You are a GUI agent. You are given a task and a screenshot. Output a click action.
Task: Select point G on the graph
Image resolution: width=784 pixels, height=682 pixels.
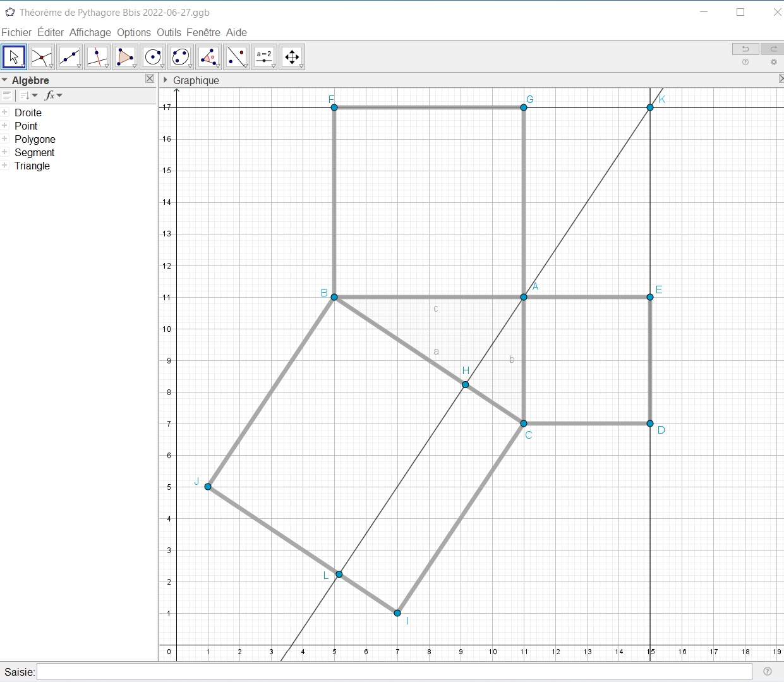click(524, 107)
